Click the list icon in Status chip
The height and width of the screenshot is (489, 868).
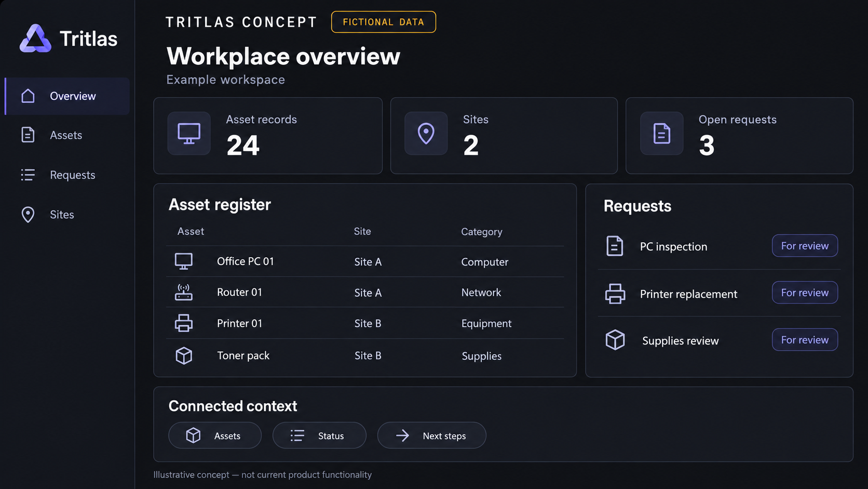click(x=297, y=435)
